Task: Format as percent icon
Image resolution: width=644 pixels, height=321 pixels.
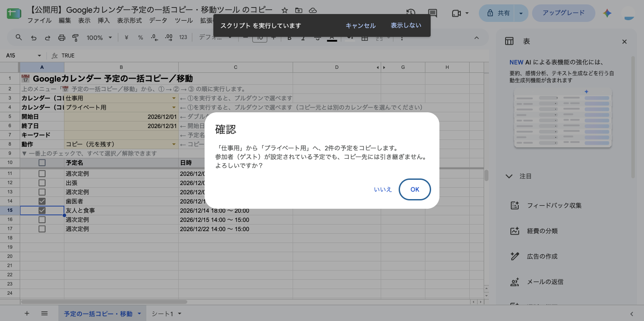Action: (x=141, y=38)
